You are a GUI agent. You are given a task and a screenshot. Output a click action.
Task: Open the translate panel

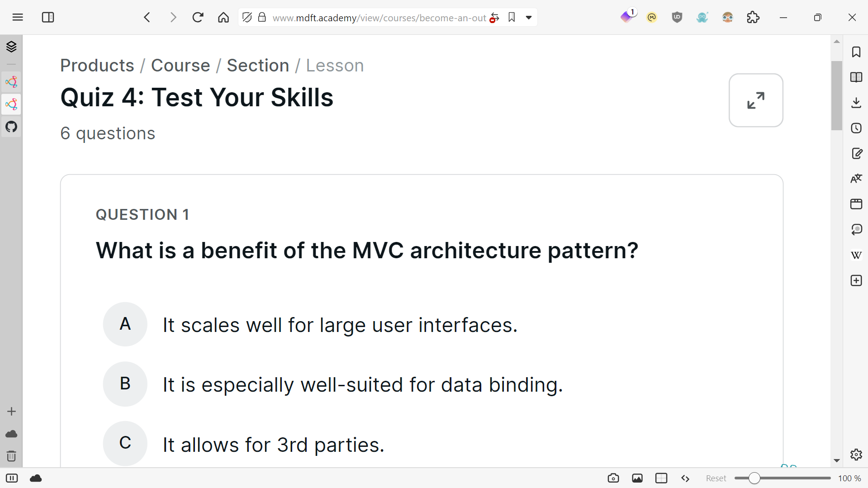[x=856, y=179]
